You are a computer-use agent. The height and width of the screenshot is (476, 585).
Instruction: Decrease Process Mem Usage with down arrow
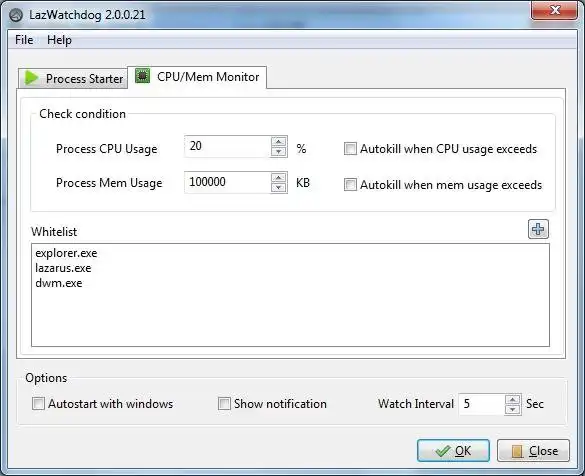click(x=279, y=187)
